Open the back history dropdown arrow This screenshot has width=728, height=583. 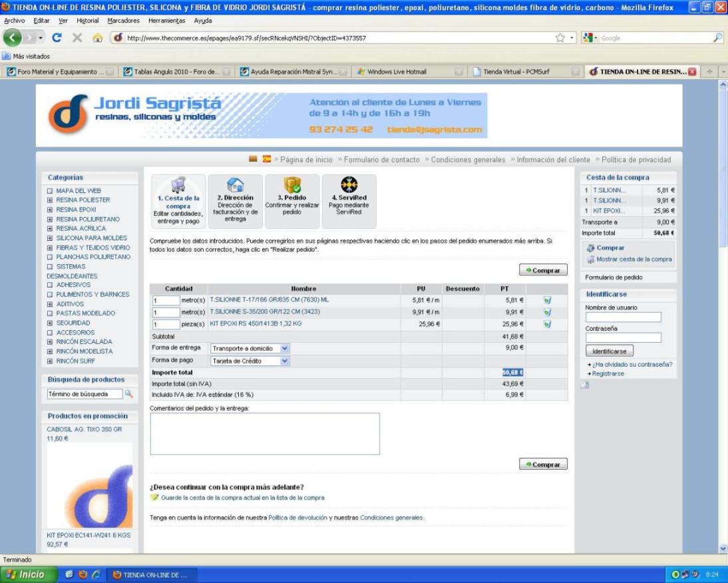[x=41, y=37]
